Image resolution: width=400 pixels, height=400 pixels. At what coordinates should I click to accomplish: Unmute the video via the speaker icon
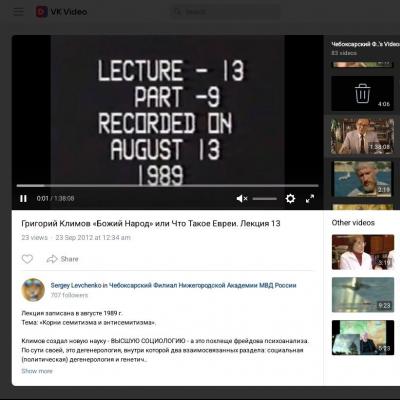[242, 199]
